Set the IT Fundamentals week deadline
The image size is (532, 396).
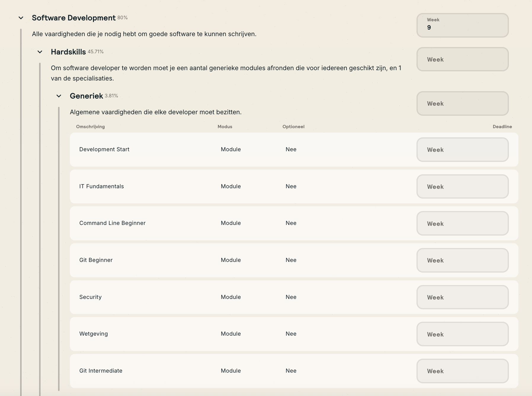[x=462, y=187]
